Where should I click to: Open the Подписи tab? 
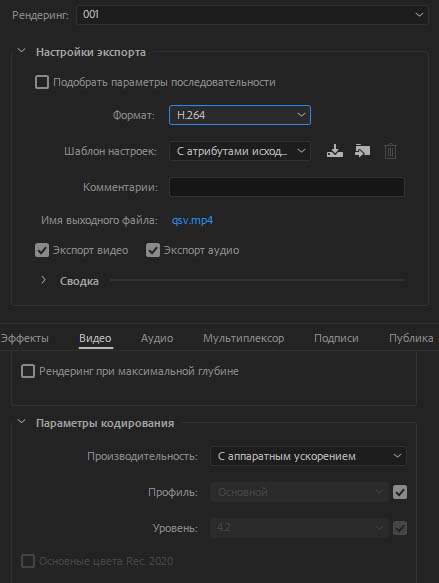tap(336, 338)
